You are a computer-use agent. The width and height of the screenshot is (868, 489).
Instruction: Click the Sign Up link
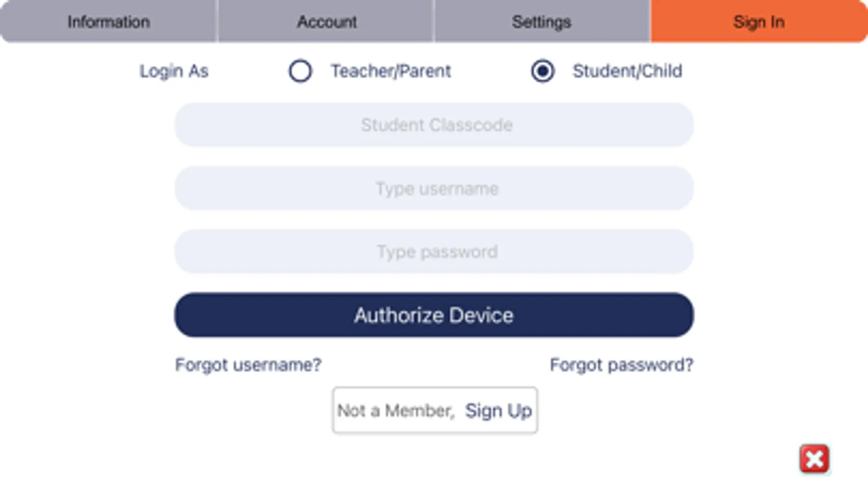point(498,411)
